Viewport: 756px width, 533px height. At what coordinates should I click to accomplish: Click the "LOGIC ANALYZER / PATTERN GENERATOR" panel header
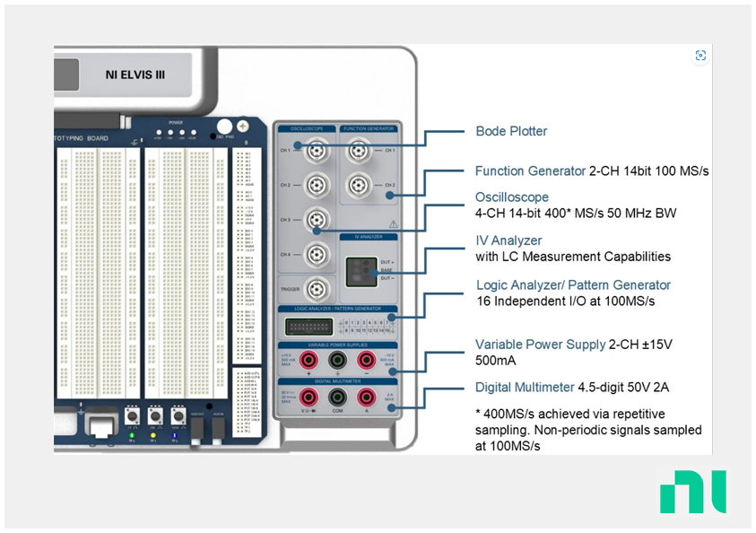tap(337, 309)
